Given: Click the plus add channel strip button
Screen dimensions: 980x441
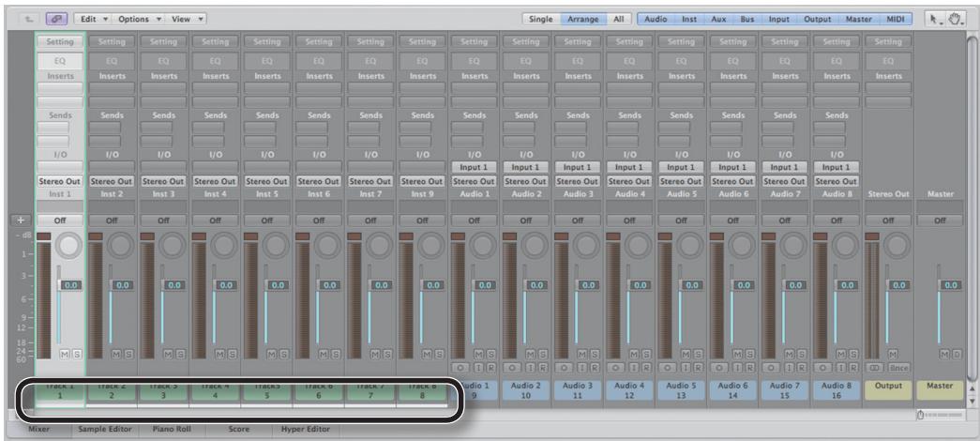Looking at the screenshot, I should tap(21, 220).
